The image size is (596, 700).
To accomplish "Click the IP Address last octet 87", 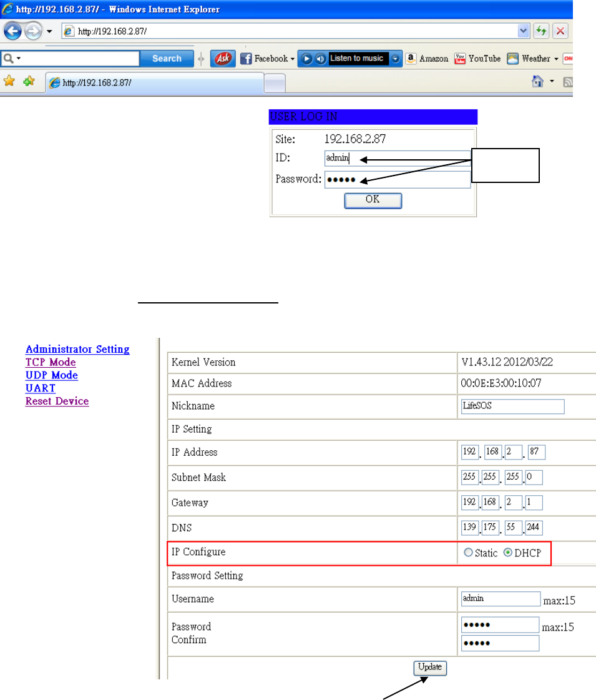I will (536, 452).
